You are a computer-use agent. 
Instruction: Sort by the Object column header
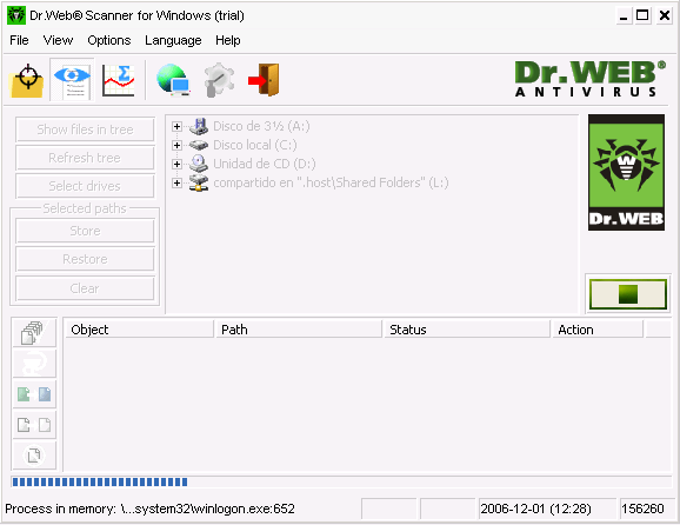pos(140,329)
